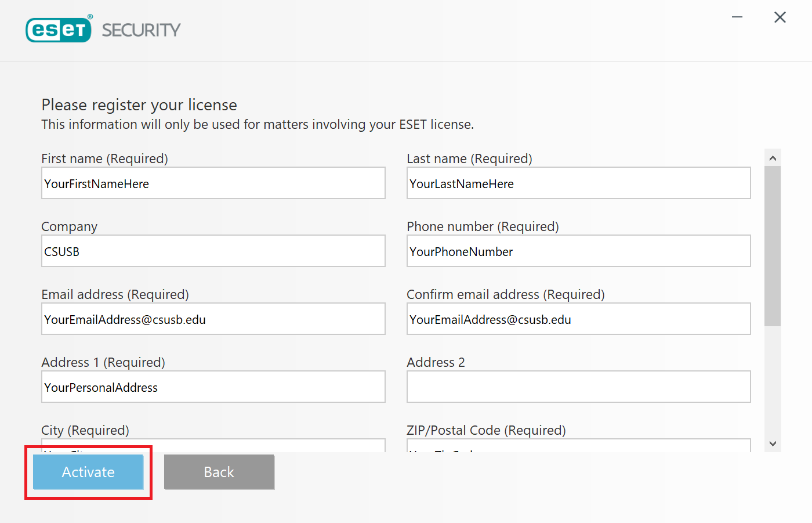The image size is (812, 523).
Task: Click the Last name input field
Action: [579, 183]
